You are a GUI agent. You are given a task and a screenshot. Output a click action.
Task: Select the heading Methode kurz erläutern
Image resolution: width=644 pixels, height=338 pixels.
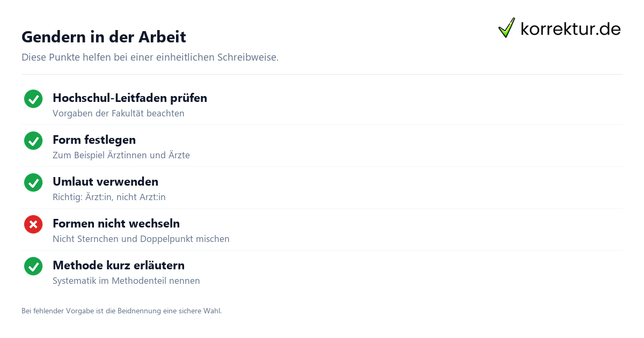click(119, 266)
